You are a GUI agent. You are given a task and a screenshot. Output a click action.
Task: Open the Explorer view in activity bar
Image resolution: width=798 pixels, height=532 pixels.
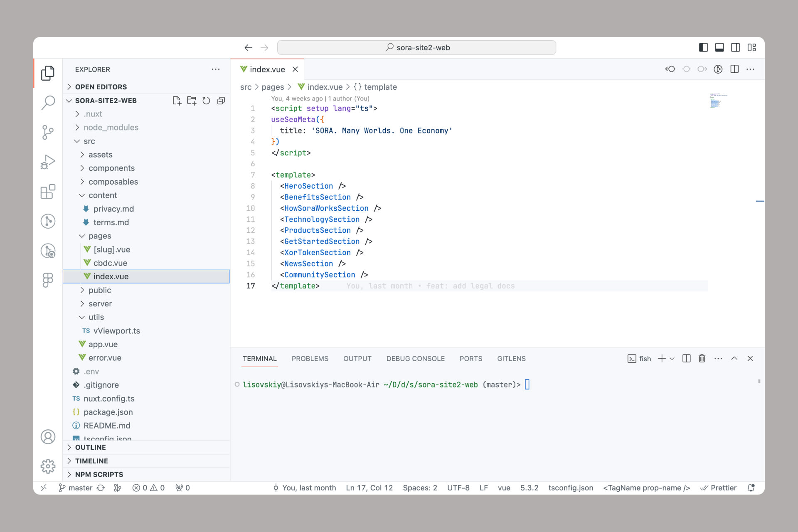pyautogui.click(x=48, y=73)
